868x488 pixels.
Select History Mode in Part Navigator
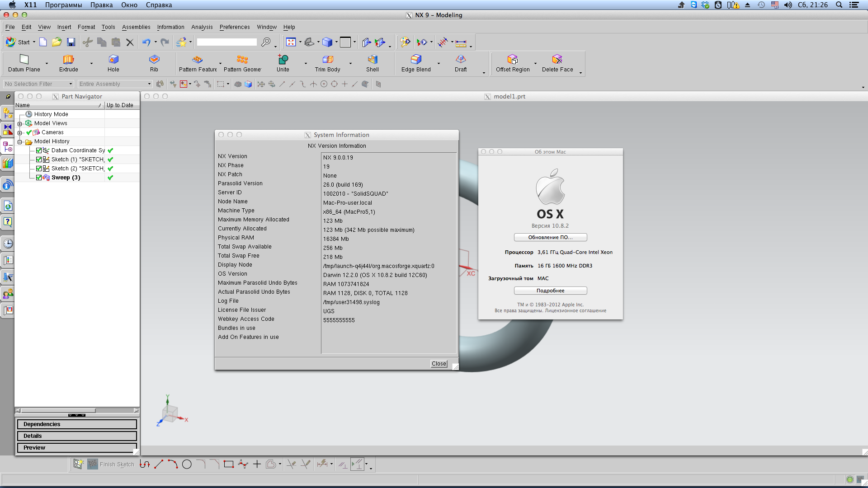pyautogui.click(x=51, y=114)
